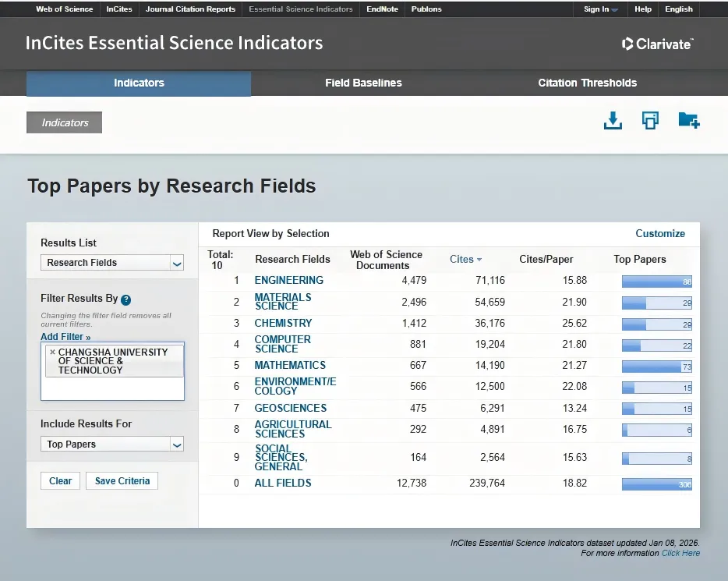Open the MATHEMATICS research field

(290, 366)
